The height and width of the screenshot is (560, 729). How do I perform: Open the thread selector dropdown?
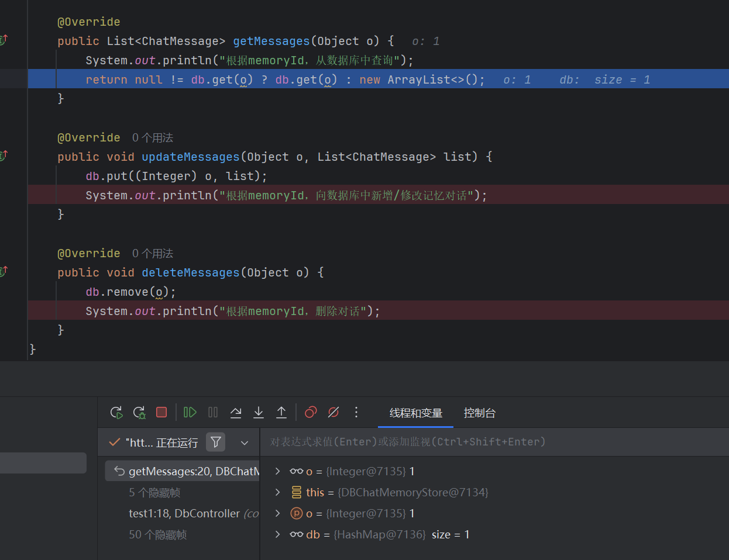pyautogui.click(x=245, y=443)
